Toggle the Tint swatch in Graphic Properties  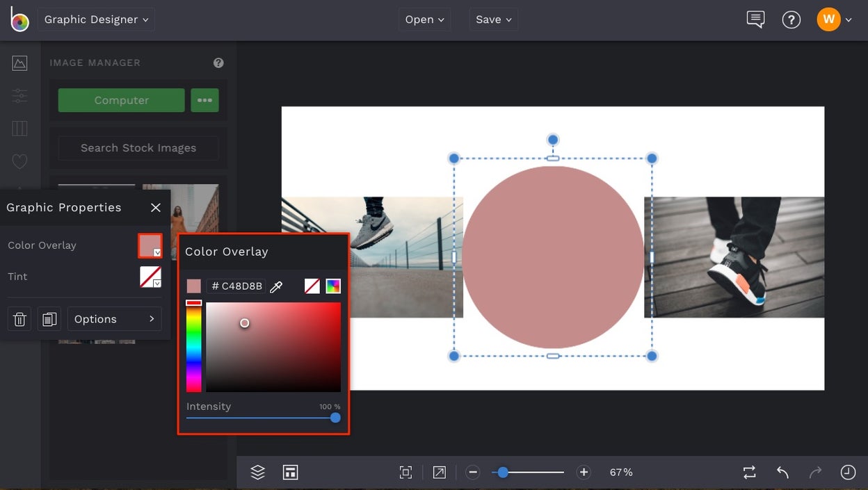[150, 277]
